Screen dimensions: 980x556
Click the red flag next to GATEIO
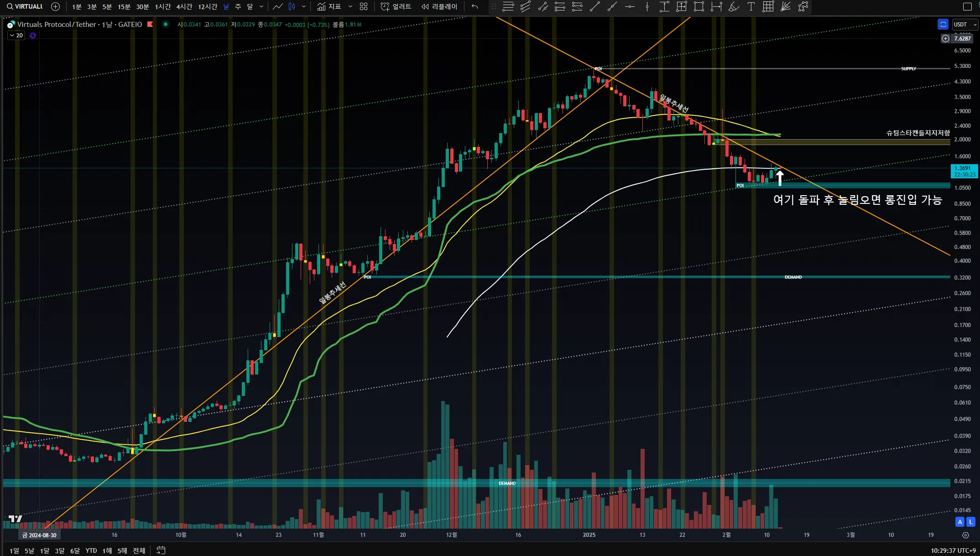150,25
